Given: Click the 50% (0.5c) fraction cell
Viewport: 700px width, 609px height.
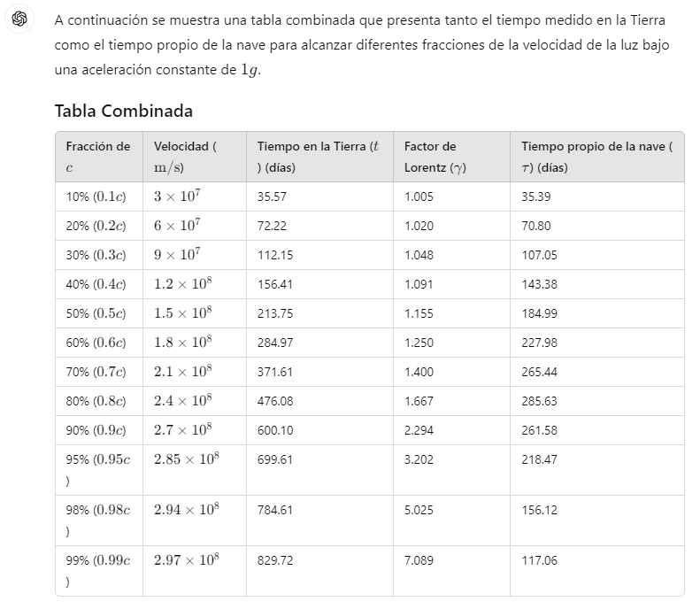Looking at the screenshot, I should (99, 313).
